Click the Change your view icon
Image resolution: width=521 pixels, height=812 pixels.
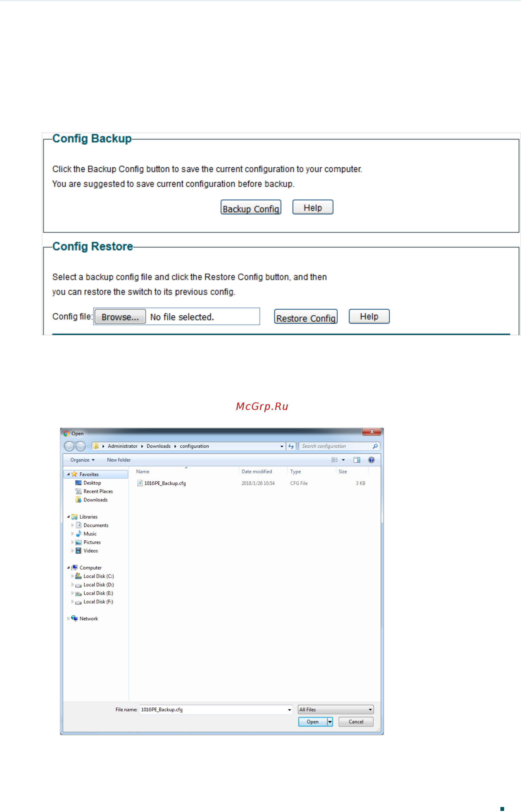[334, 460]
